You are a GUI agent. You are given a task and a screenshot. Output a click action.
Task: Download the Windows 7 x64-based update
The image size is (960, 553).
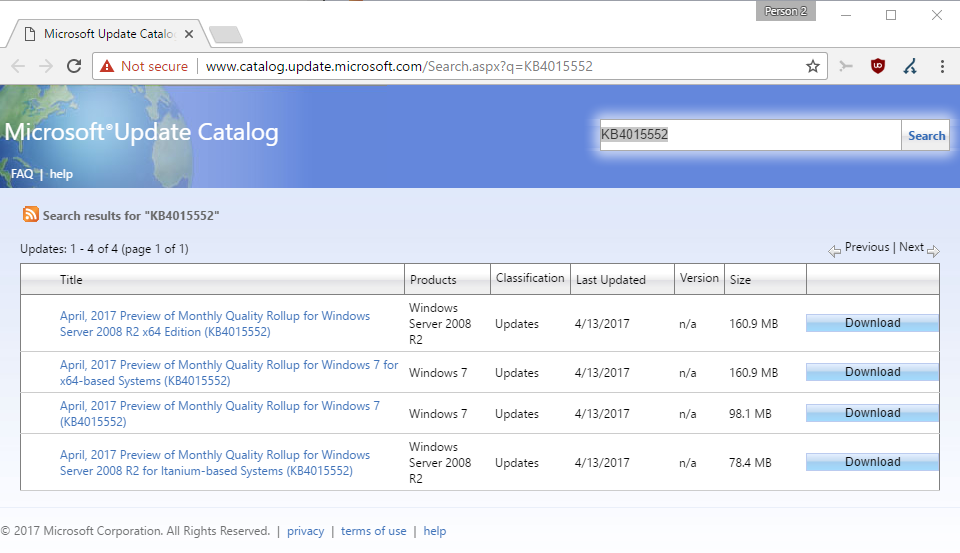[x=872, y=372]
